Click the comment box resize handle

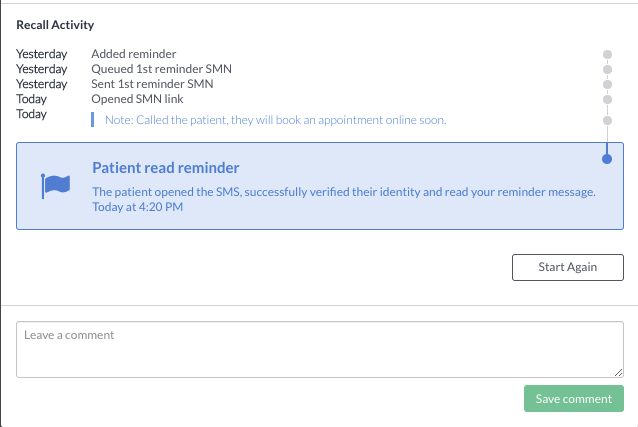coord(618,372)
